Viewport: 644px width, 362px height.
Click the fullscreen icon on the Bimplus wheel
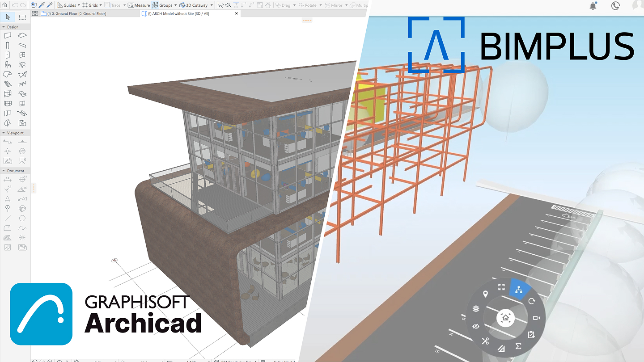[x=501, y=287]
